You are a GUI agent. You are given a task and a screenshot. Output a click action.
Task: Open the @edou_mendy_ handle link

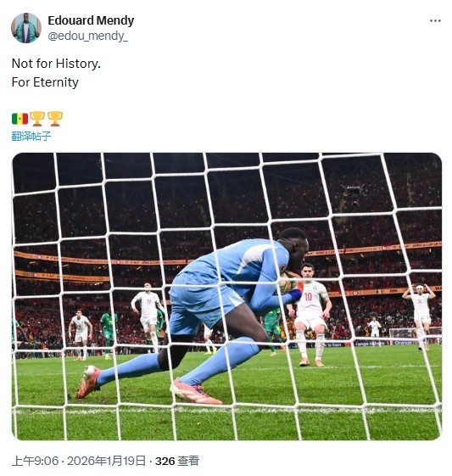(87, 36)
